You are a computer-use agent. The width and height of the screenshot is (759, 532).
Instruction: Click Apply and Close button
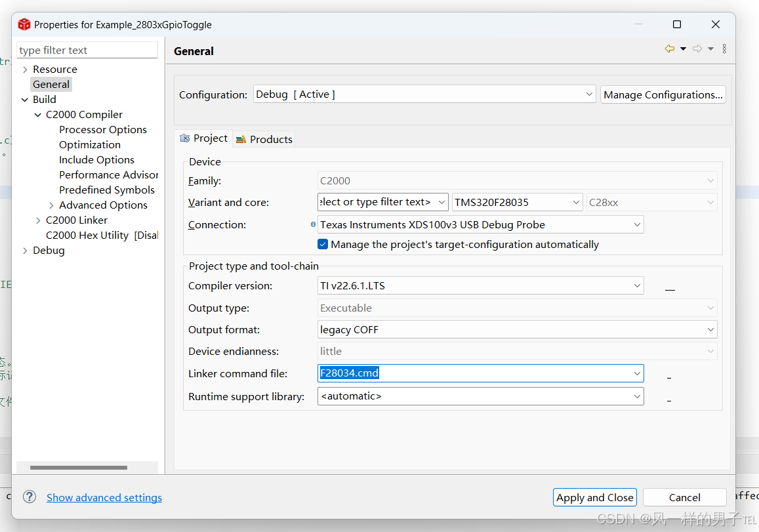coord(595,497)
